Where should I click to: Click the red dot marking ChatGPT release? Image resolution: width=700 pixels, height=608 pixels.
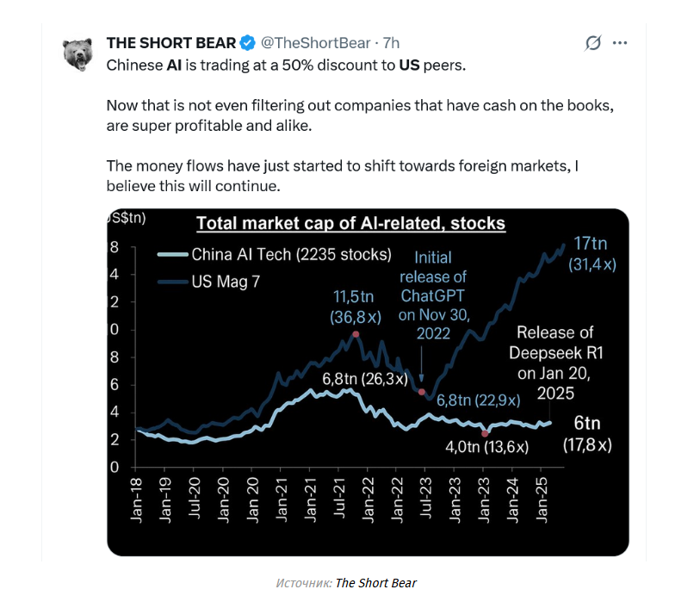[x=421, y=393]
